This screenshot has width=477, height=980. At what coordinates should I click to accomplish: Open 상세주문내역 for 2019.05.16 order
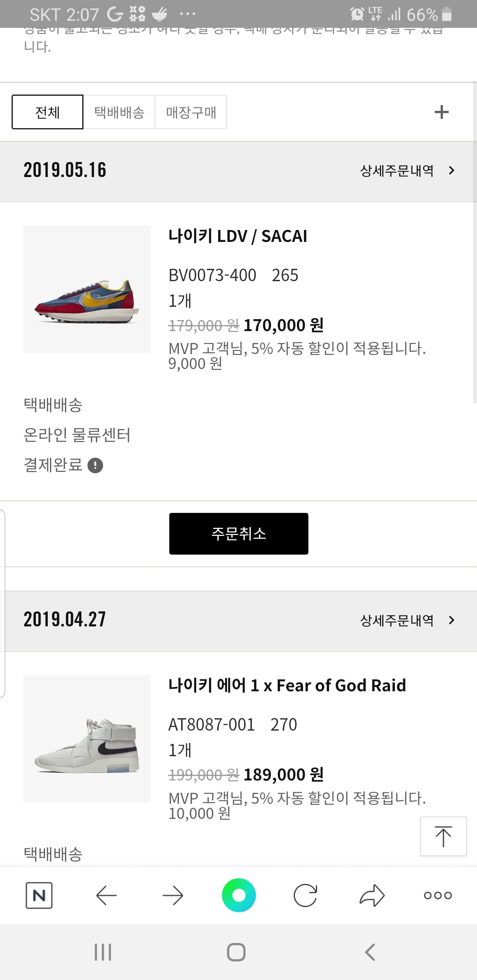[x=407, y=171]
